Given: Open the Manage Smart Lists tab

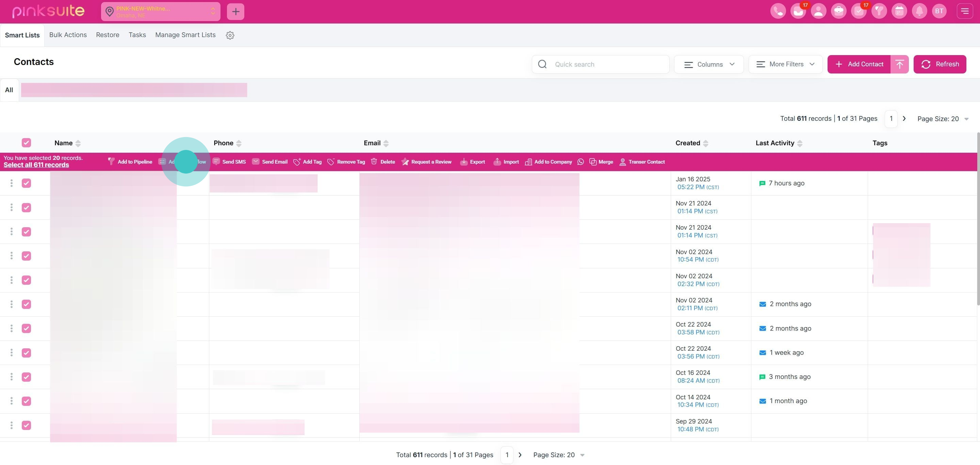Looking at the screenshot, I should tap(185, 35).
